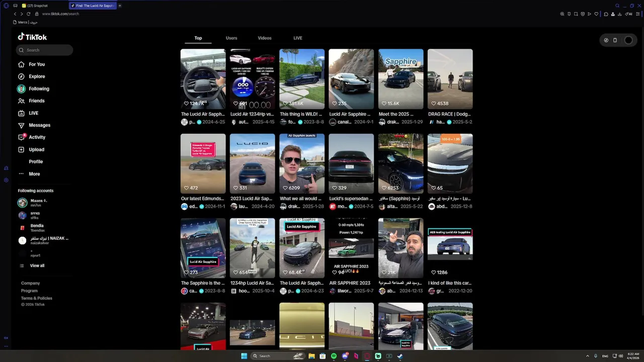Open Discord from the taskbar
The width and height of the screenshot is (644, 362).
click(345, 356)
